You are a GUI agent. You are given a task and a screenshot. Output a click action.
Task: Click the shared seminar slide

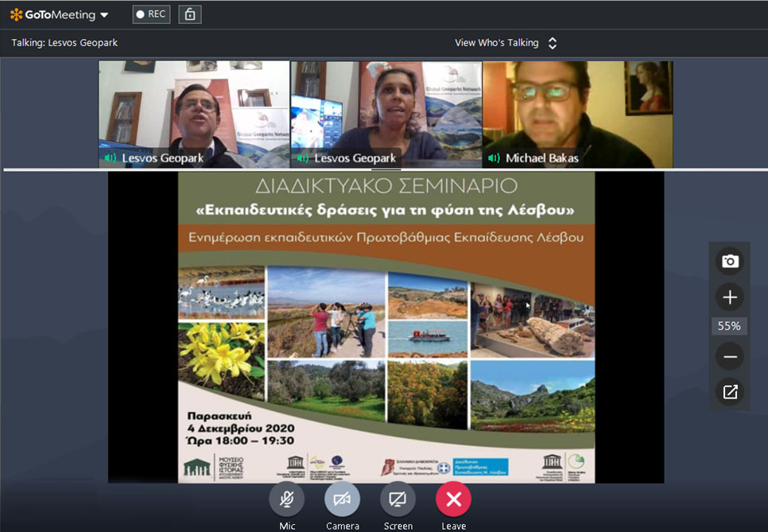pyautogui.click(x=386, y=326)
